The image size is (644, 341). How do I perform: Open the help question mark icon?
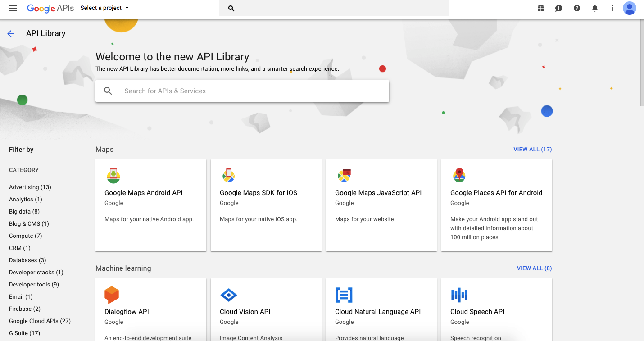(577, 8)
